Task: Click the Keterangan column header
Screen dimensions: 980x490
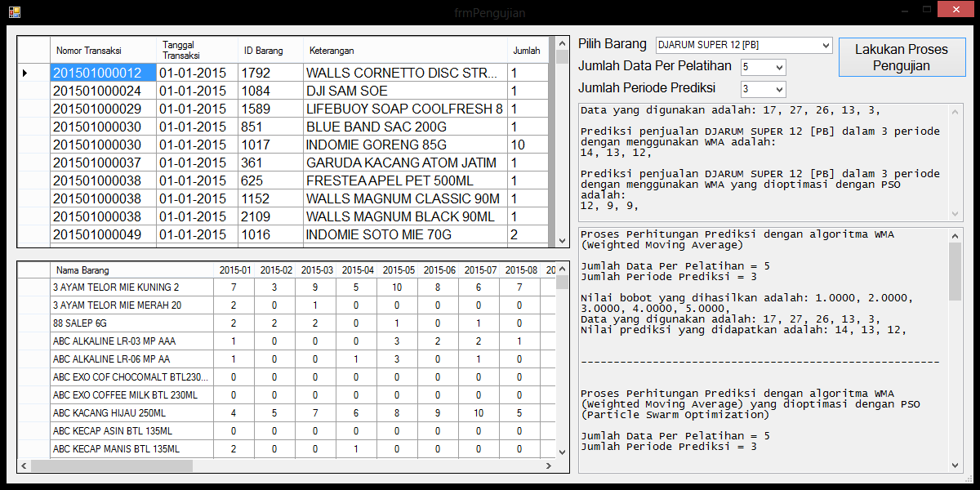Action: (404, 51)
